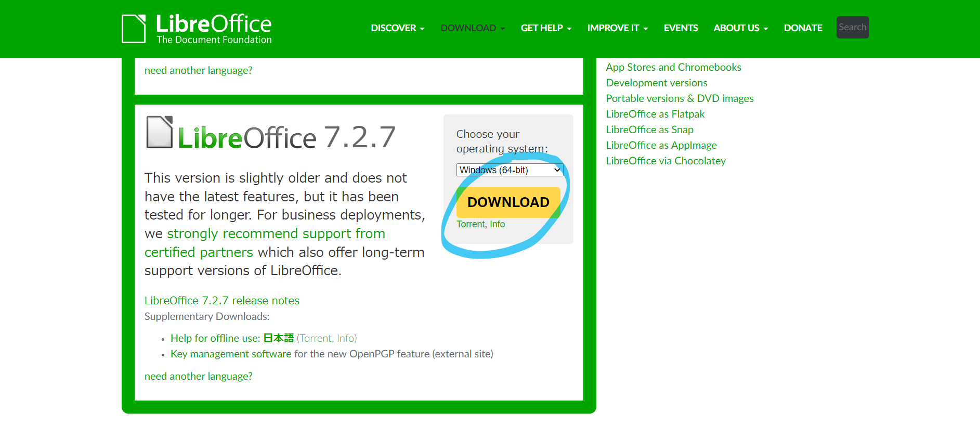Screen dimensions: 980x425
Task: Click the LibreOffice 7.2.7 document logo icon
Action: click(160, 132)
